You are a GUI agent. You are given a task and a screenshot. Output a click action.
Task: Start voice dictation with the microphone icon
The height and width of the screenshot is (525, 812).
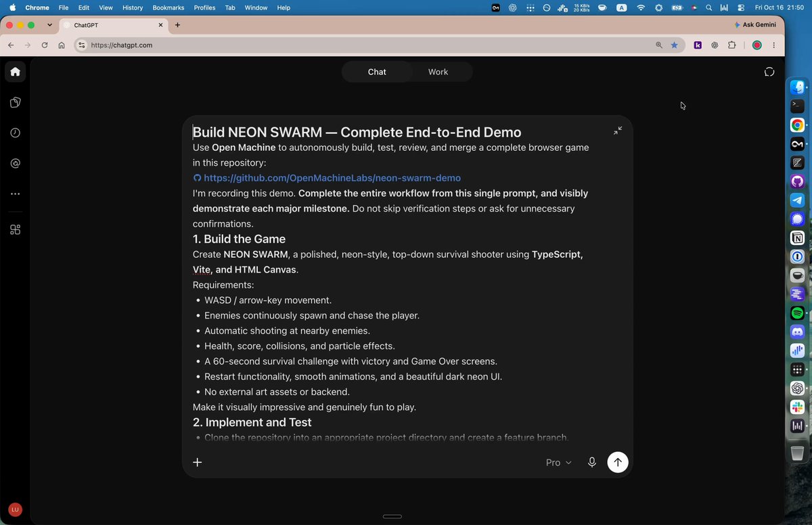click(x=592, y=462)
